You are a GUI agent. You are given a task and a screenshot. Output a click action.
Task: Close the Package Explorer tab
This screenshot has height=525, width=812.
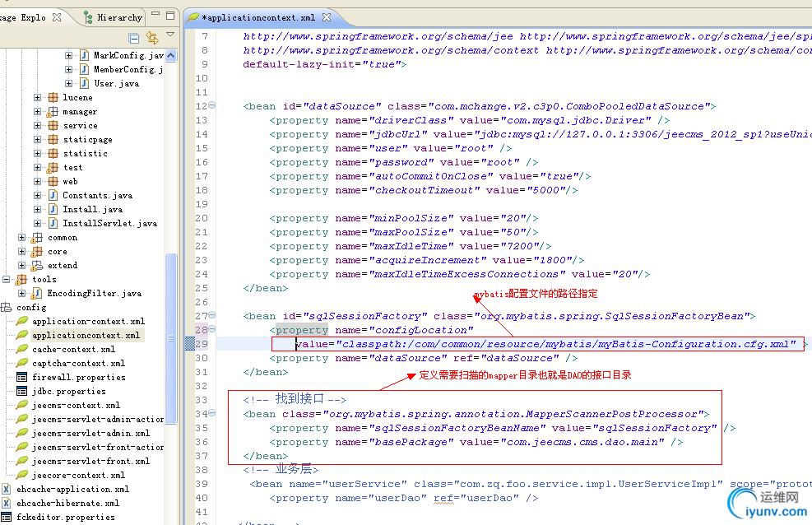tap(57, 17)
